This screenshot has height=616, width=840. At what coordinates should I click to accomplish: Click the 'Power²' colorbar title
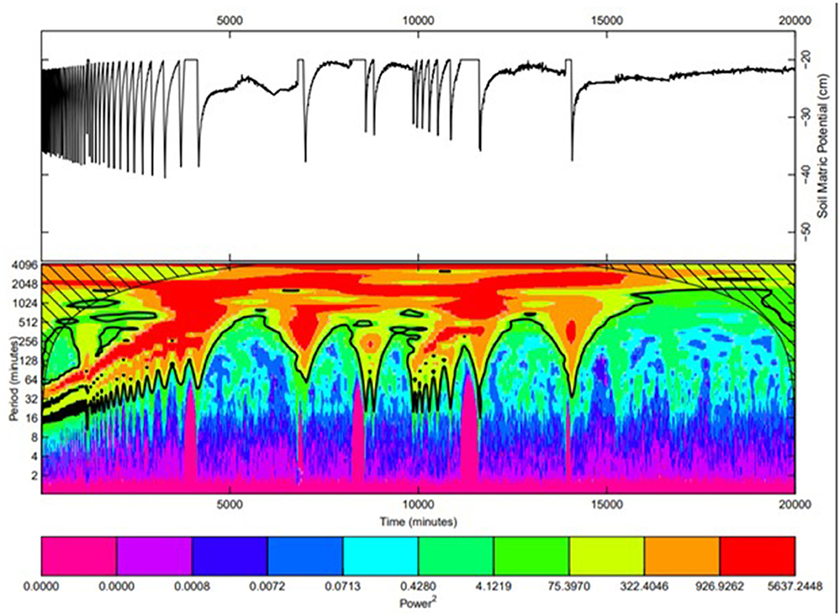tap(419, 603)
